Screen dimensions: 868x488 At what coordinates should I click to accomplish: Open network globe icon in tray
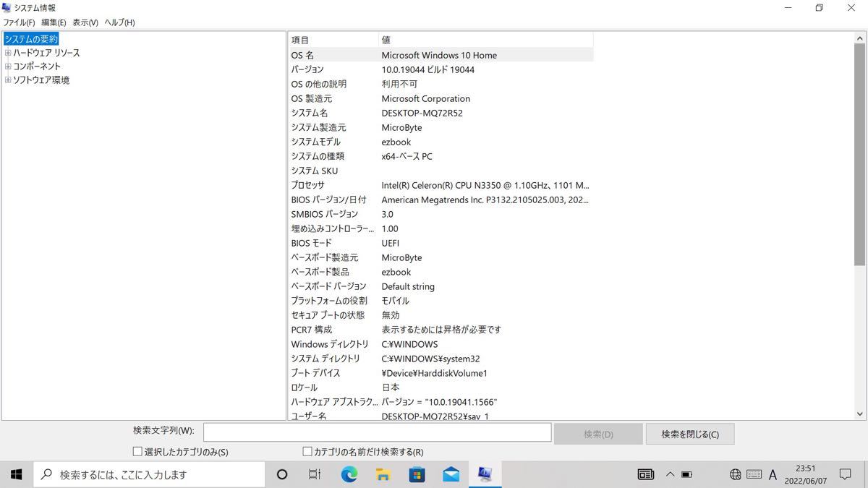(736, 474)
